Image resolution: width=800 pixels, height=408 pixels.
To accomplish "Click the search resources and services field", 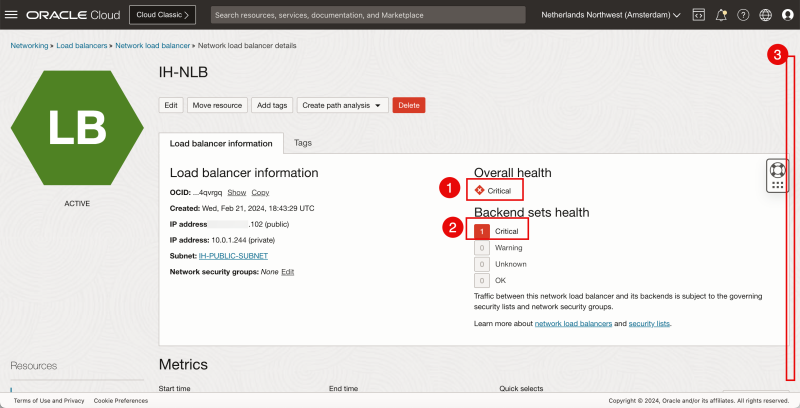I will point(368,15).
